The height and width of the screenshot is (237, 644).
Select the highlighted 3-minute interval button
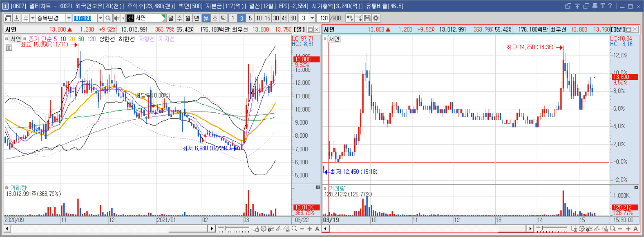click(241, 18)
